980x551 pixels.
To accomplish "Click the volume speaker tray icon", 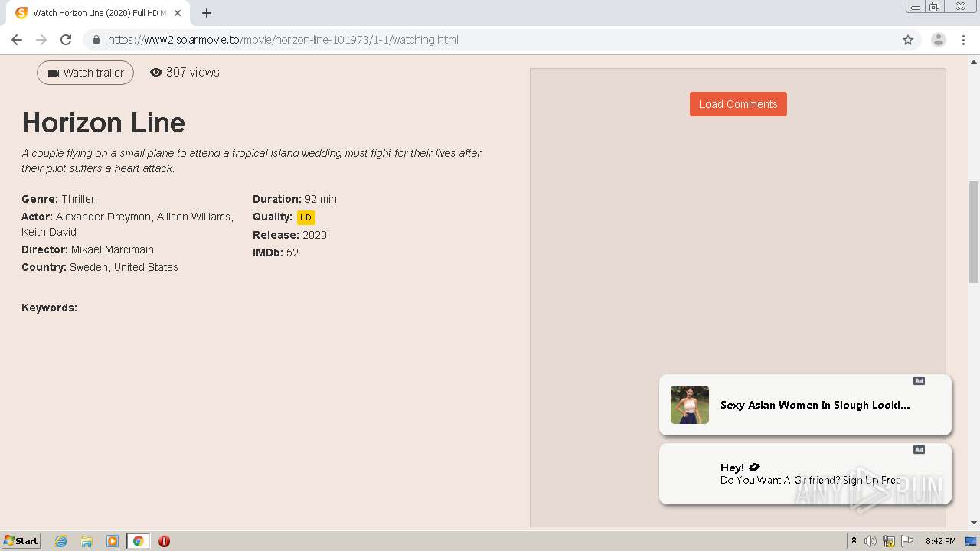I will point(870,541).
